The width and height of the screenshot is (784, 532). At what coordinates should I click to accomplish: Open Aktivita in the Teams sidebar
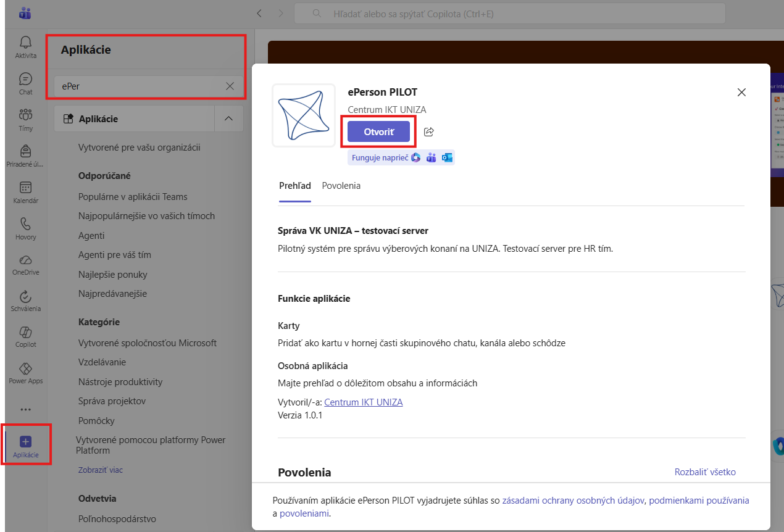click(25, 47)
